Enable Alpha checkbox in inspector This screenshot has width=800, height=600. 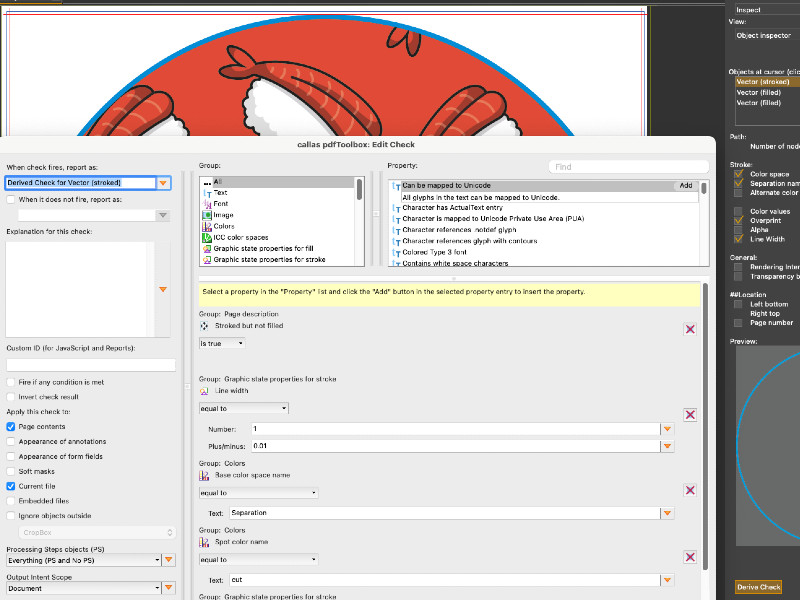[x=738, y=230]
